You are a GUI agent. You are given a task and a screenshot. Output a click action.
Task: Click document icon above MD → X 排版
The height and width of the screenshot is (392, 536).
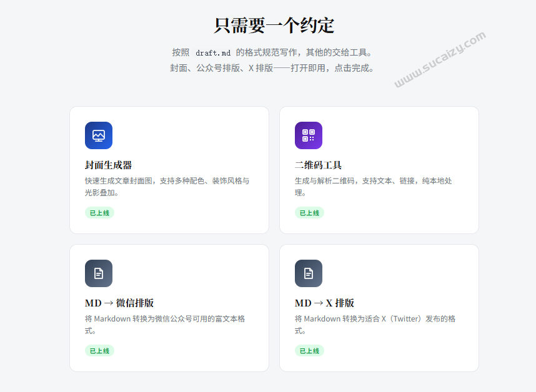click(309, 273)
